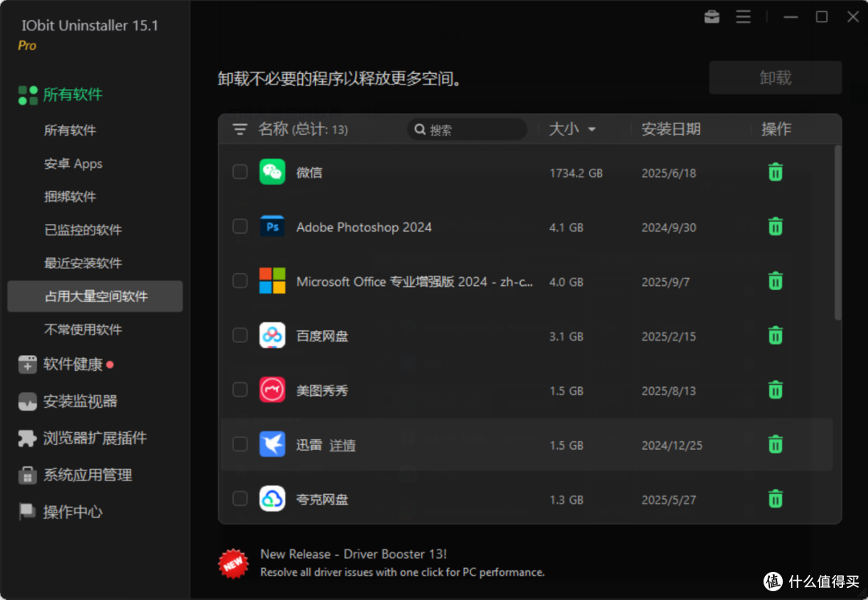The width and height of the screenshot is (868, 600).
Task: Click the 名称 (总计: 13) column header
Action: click(303, 129)
